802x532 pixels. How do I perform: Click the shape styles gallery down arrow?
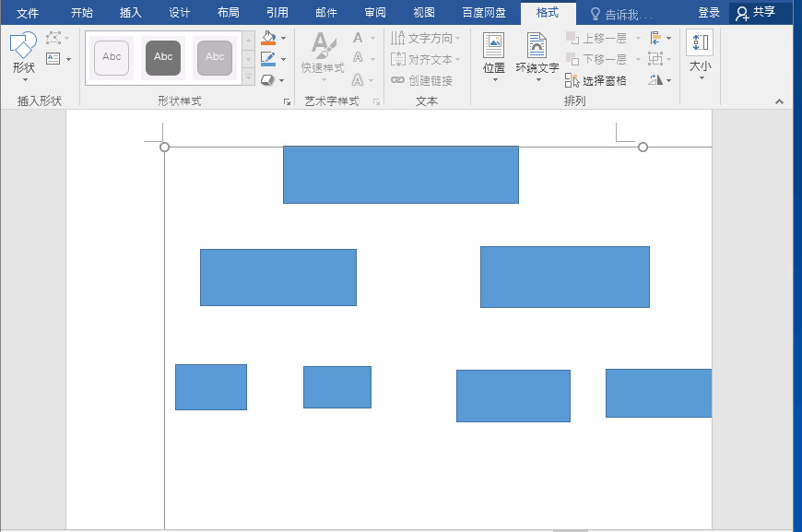(249, 59)
